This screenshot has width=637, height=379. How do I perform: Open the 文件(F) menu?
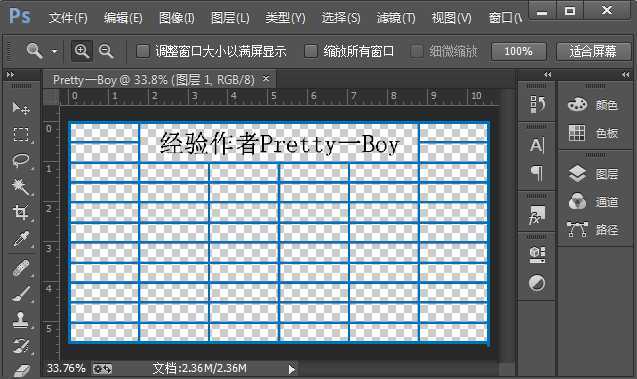pos(68,18)
